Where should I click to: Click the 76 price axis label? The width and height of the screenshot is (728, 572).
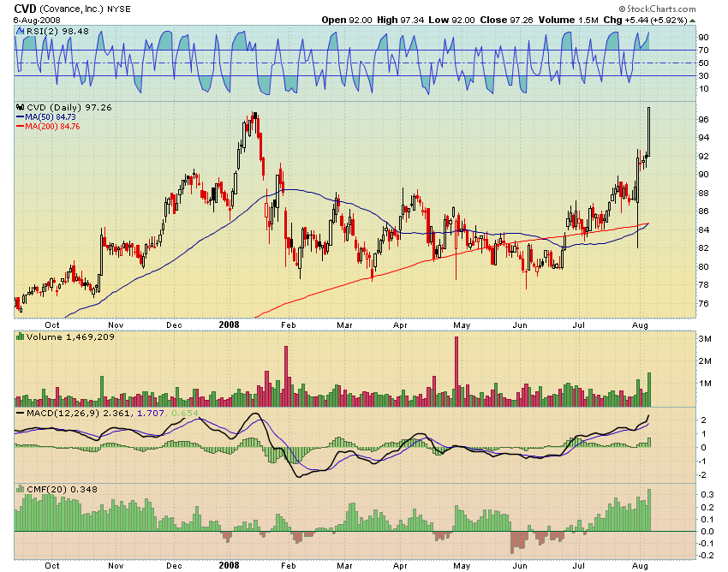(x=703, y=304)
